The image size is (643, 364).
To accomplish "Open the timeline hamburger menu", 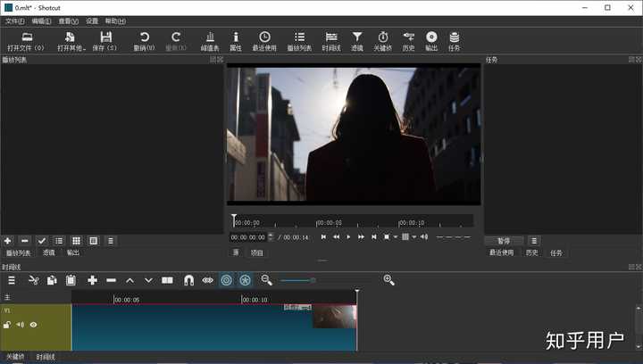I will (12, 280).
